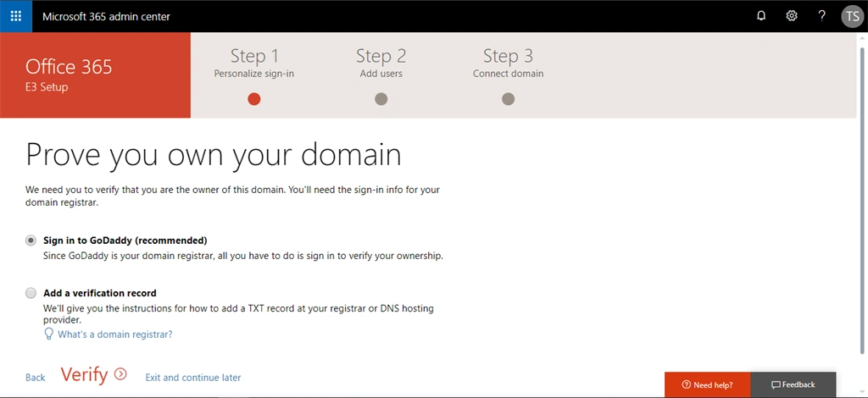Image resolution: width=868 pixels, height=398 pixels.
Task: Click the Prove you own your domain heading
Action: (214, 154)
